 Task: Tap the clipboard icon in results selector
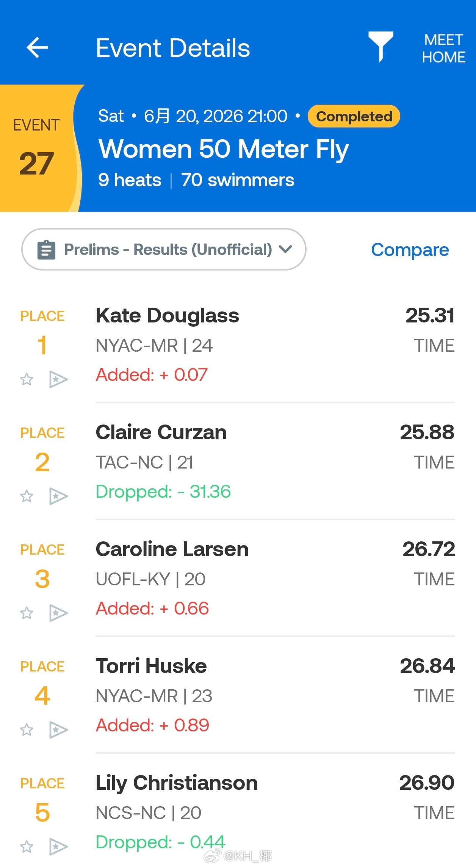tap(46, 250)
